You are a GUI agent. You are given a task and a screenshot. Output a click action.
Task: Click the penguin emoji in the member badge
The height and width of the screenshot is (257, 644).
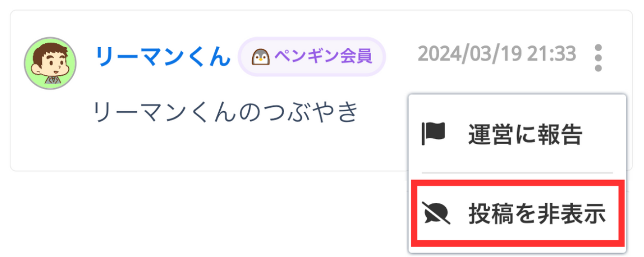(261, 58)
